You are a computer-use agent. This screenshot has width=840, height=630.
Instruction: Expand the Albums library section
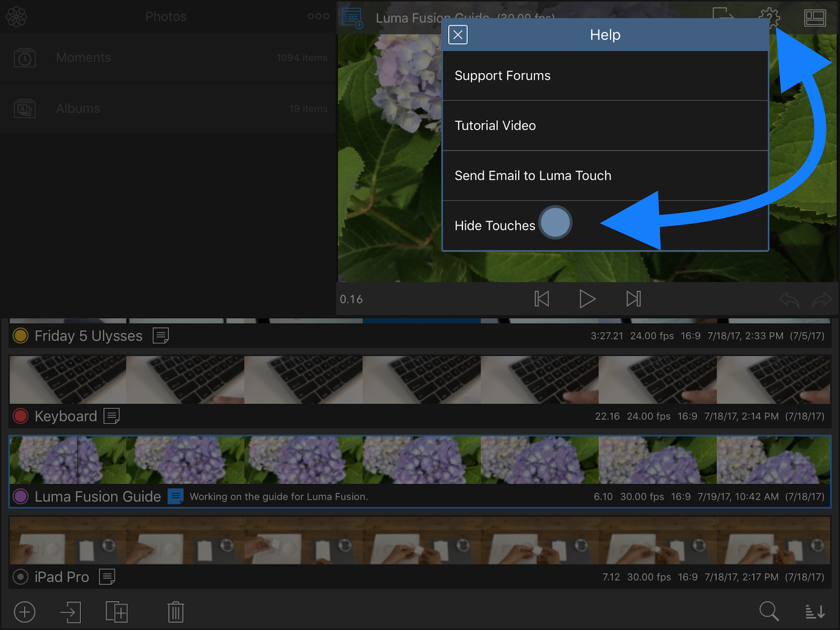pos(78,108)
